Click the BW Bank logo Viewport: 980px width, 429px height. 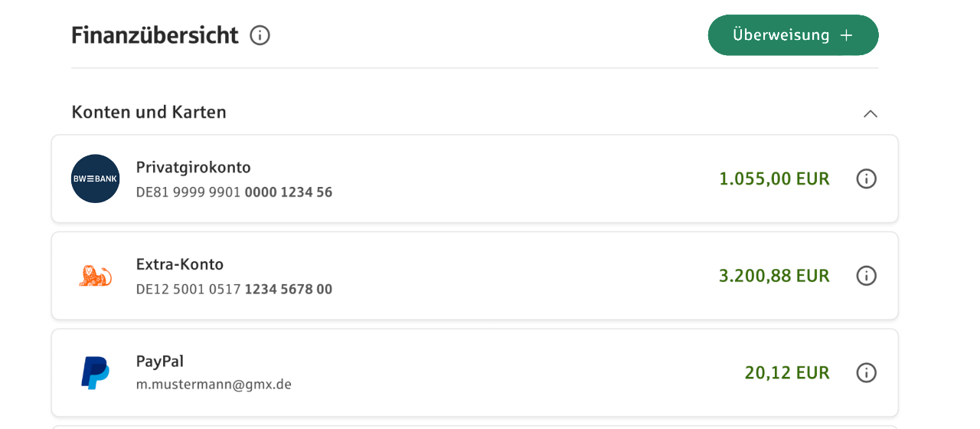coord(95,178)
